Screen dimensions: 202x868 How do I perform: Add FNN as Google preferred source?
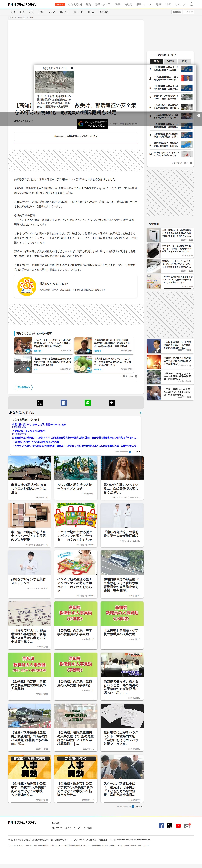(x=92, y=124)
